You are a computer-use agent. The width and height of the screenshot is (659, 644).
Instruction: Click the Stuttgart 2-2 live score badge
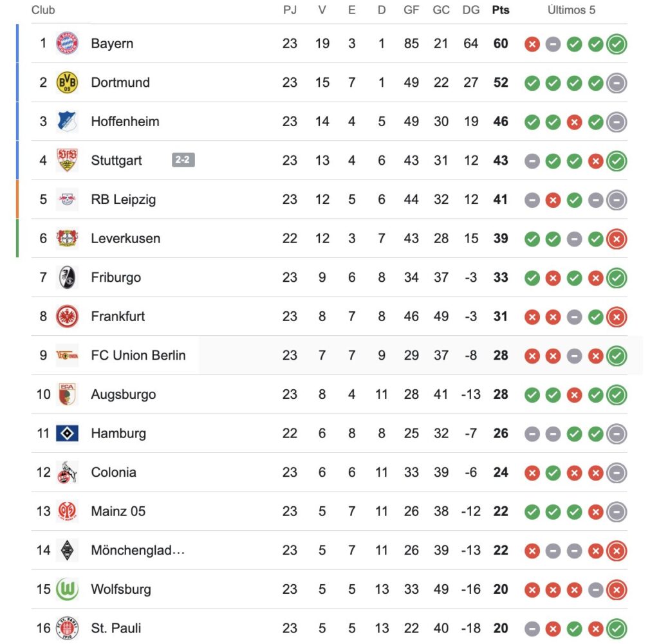[183, 160]
